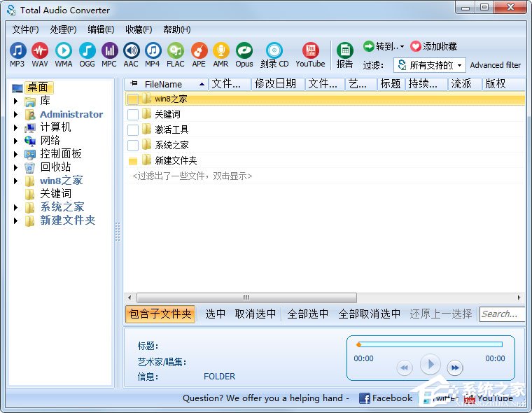Screen dimensions: 532x413
Task: Click 全部取消选中 deselect all
Action: pos(370,314)
